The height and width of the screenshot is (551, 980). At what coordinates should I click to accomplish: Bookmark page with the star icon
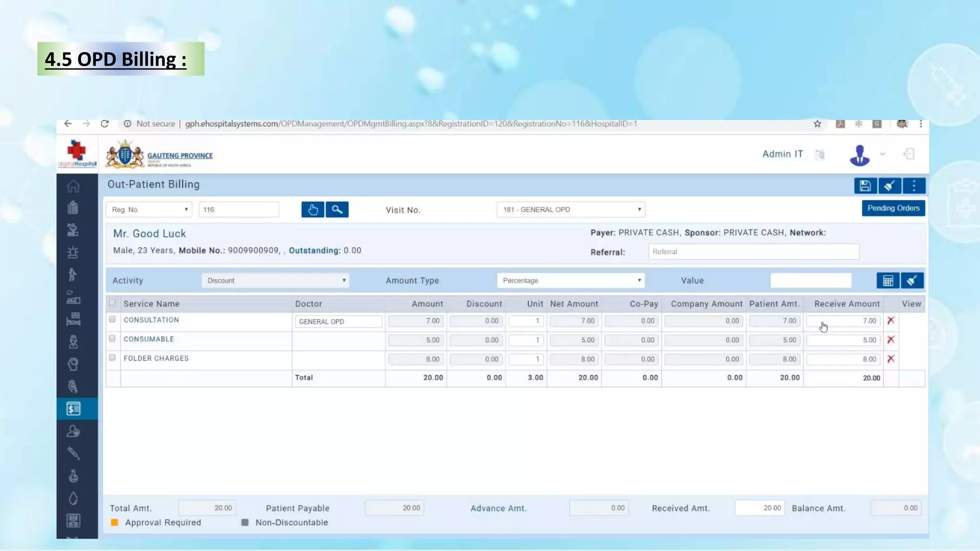(817, 124)
